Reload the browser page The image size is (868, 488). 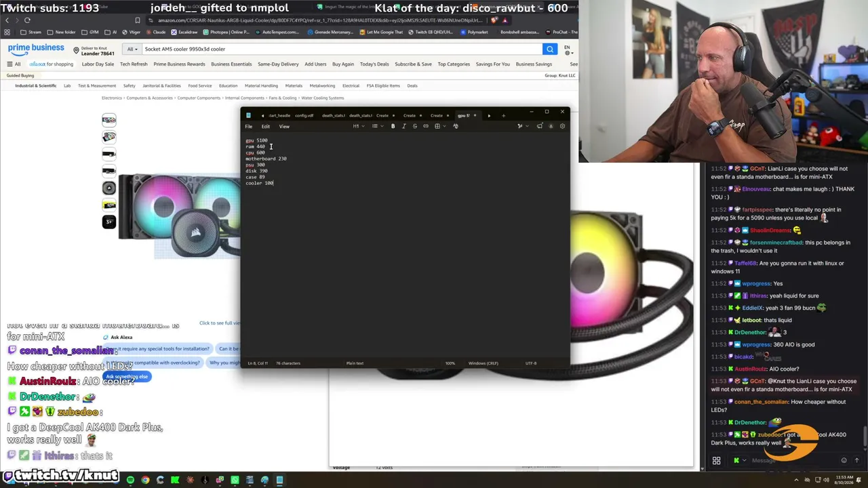pyautogui.click(x=28, y=20)
